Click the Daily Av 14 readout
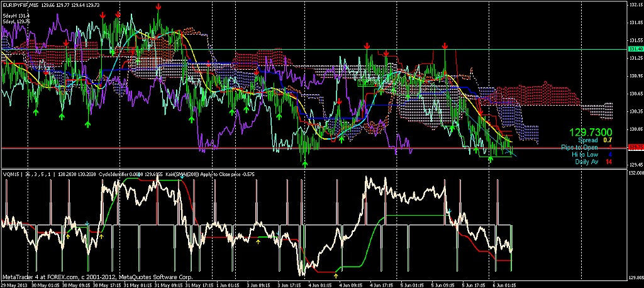The width and height of the screenshot is (644, 288). 594,162
